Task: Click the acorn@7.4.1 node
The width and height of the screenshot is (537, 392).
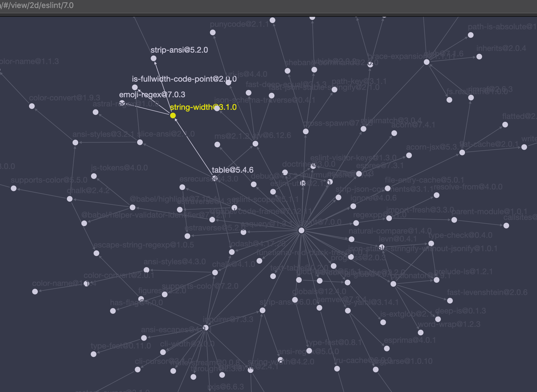Action: click(394, 133)
